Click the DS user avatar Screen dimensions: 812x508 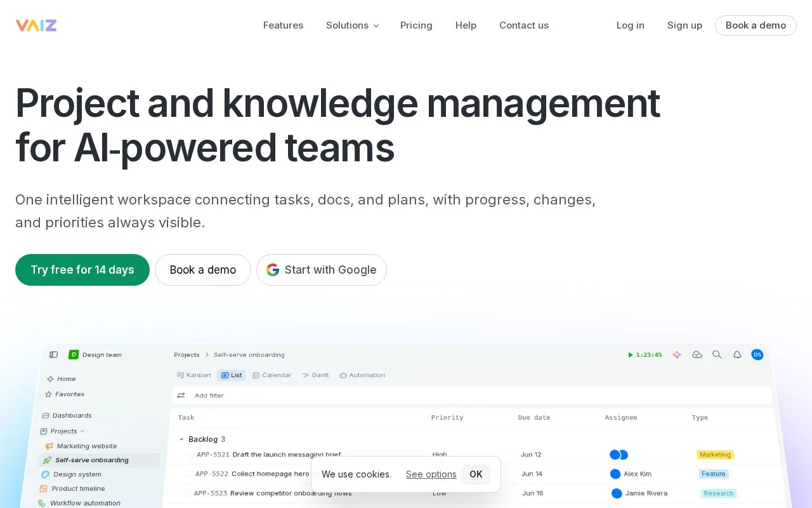click(x=757, y=355)
